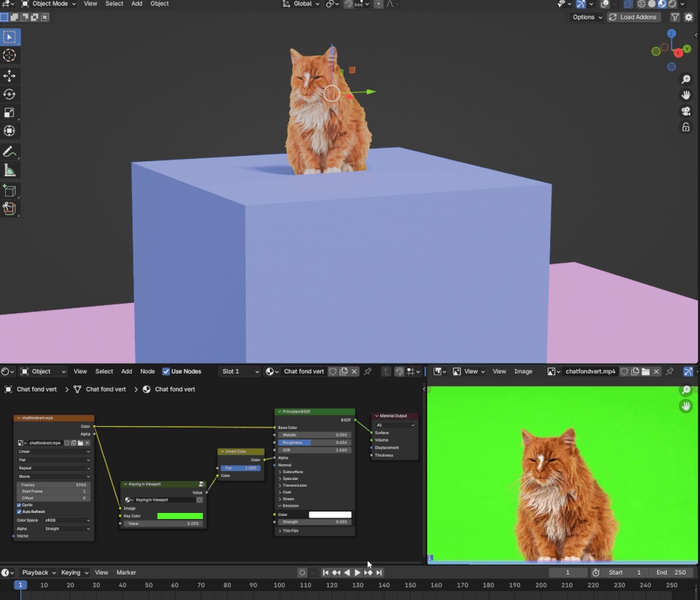
Task: Open the gear settings icon near Load Addons
Action: pyautogui.click(x=689, y=17)
